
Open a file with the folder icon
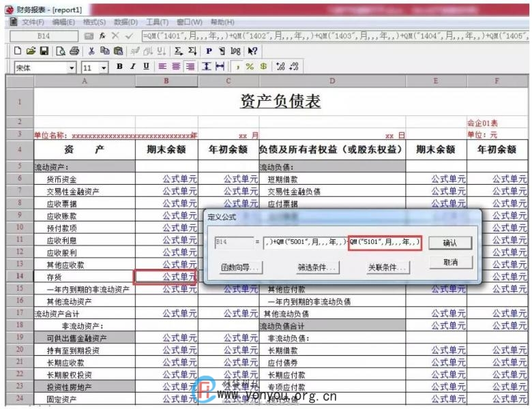pos(31,51)
